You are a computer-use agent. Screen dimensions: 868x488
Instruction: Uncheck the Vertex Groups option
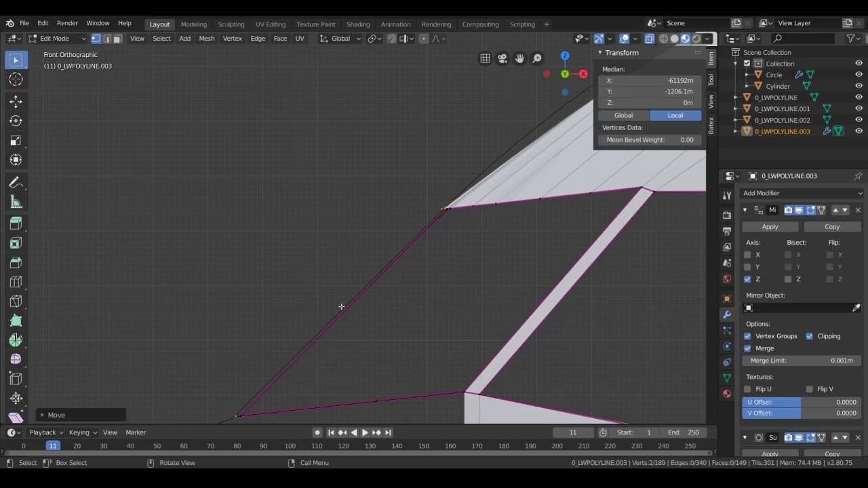[747, 336]
